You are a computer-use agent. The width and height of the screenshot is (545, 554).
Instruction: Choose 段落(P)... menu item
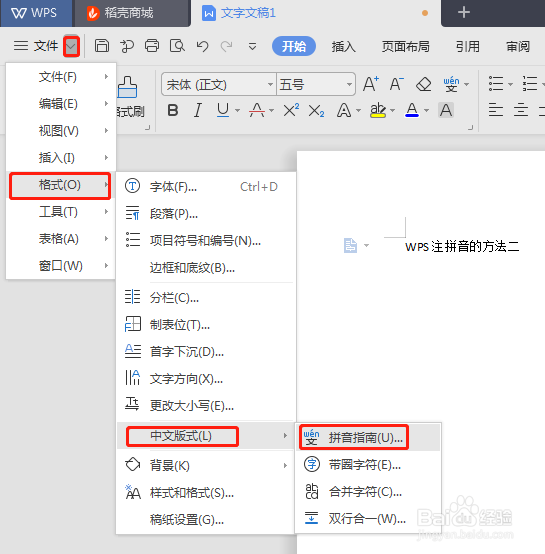click(206, 214)
